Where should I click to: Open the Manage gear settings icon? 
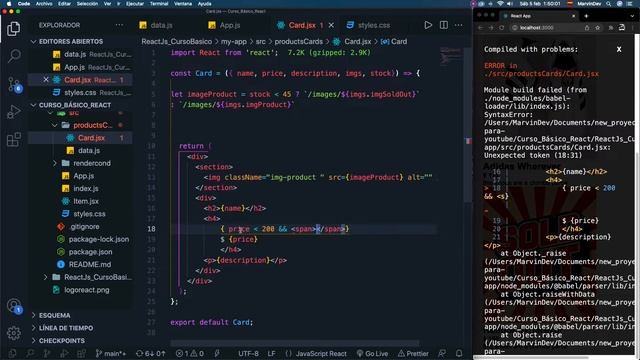[x=14, y=333]
